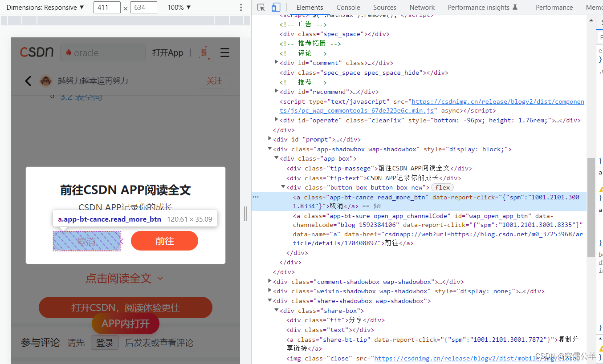Switch to the Network tab
The height and width of the screenshot is (364, 603).
coord(422,8)
